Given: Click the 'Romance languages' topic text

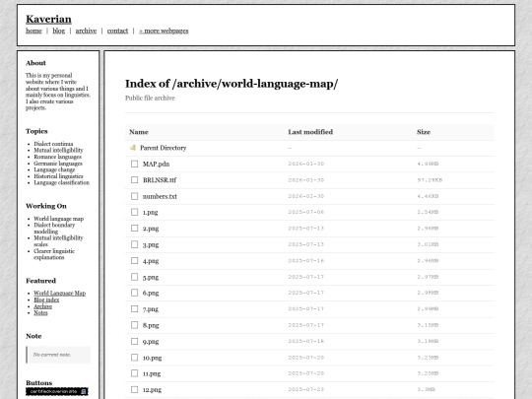Looking at the screenshot, I should tap(58, 157).
